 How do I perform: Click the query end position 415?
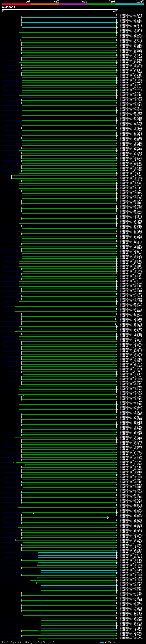coord(115,11)
